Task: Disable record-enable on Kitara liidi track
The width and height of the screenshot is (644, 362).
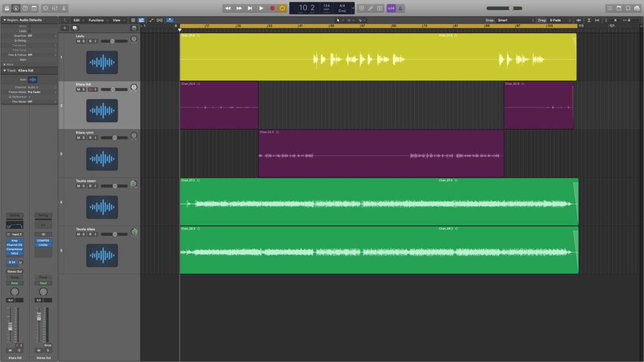Action: click(91, 89)
